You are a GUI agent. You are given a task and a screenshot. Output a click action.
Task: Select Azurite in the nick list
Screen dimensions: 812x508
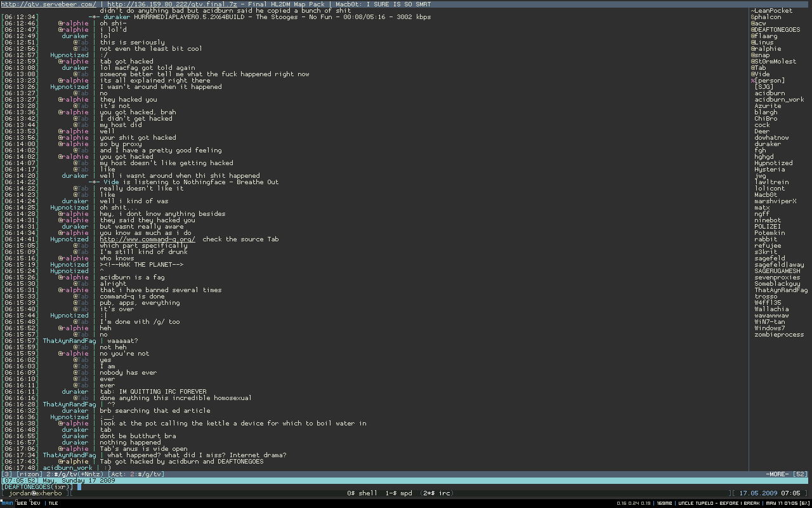(x=768, y=106)
